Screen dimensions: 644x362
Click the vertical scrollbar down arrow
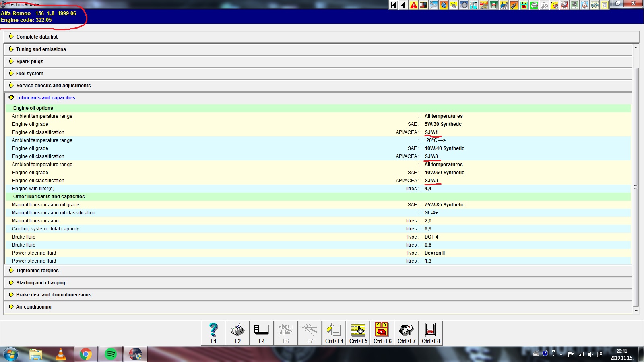(x=636, y=311)
